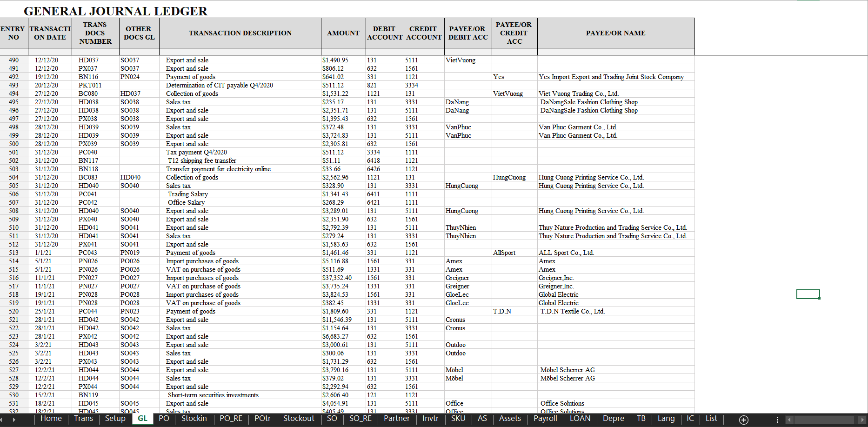Click the left horizontal scroll arrow
This screenshot has width=868, height=427.
pyautogui.click(x=789, y=420)
